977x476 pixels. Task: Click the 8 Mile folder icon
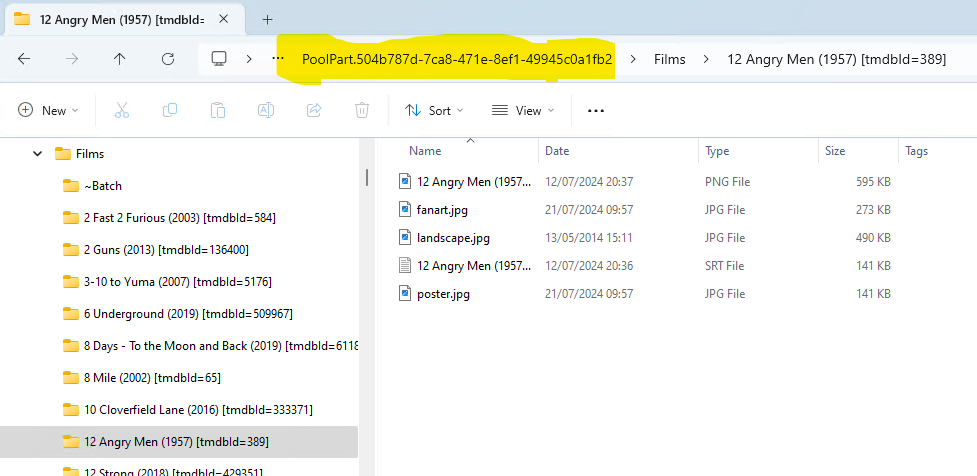[x=71, y=378]
